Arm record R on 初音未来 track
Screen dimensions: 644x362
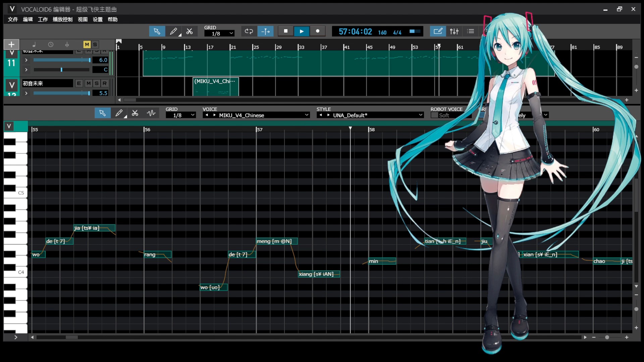pos(105,83)
